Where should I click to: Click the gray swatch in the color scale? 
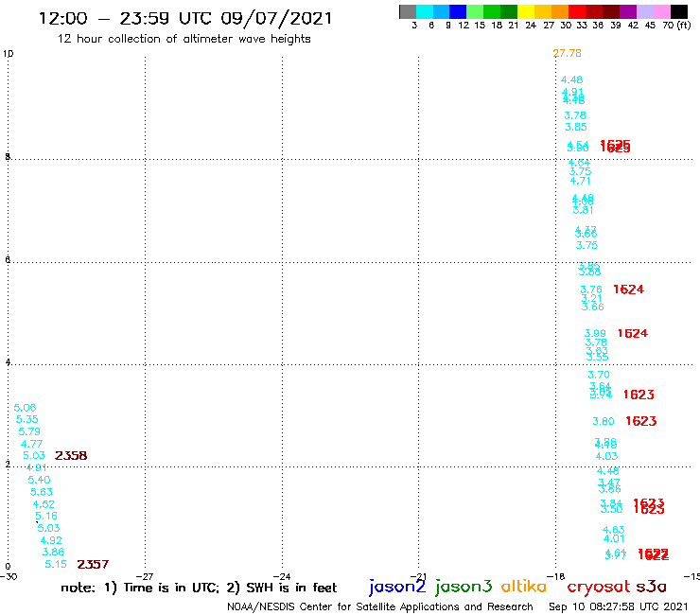408,12
